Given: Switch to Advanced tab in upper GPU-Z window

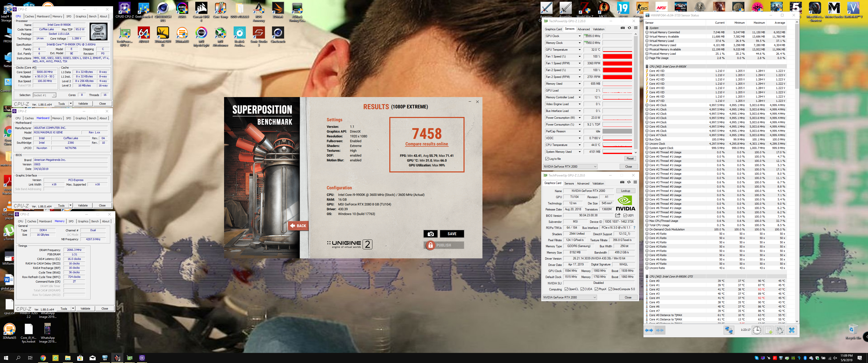Looking at the screenshot, I should click(584, 29).
